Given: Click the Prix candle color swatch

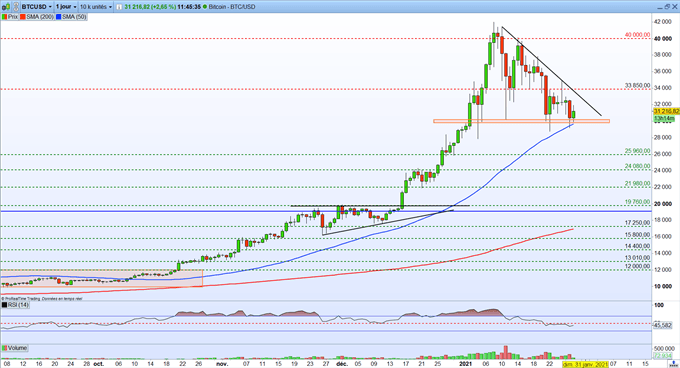Looking at the screenshot, I should (4, 17).
